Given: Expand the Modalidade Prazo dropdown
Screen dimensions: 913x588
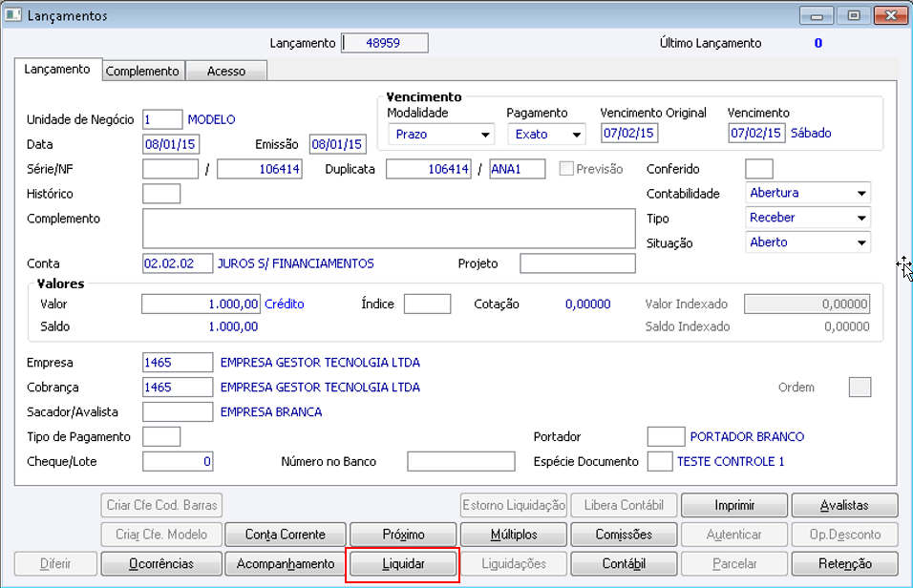Looking at the screenshot, I should (441, 134).
